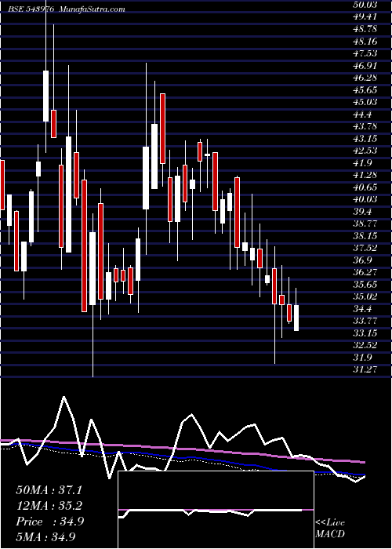Select the 39.4 price axis label
The height and width of the screenshot is (549, 392).
click(x=362, y=212)
